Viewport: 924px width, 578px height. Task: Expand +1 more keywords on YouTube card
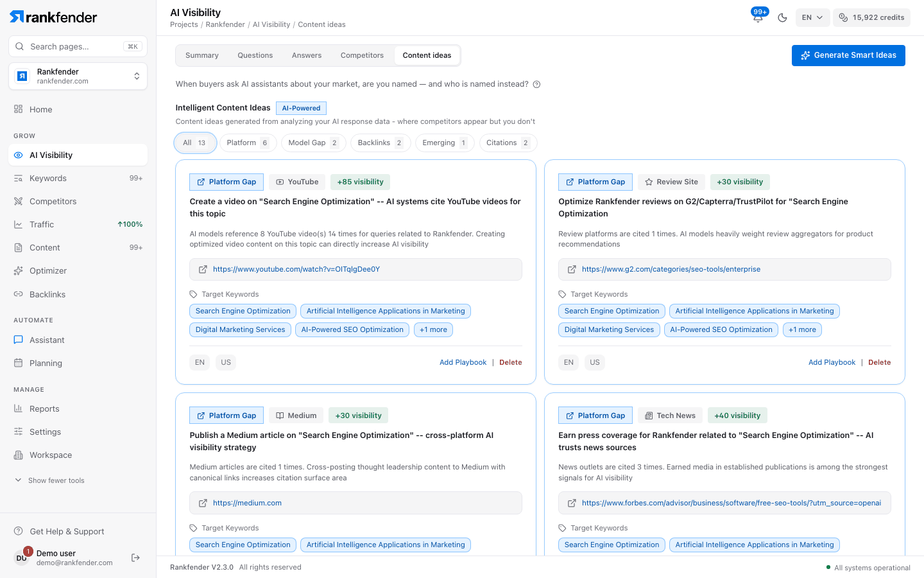tap(433, 330)
